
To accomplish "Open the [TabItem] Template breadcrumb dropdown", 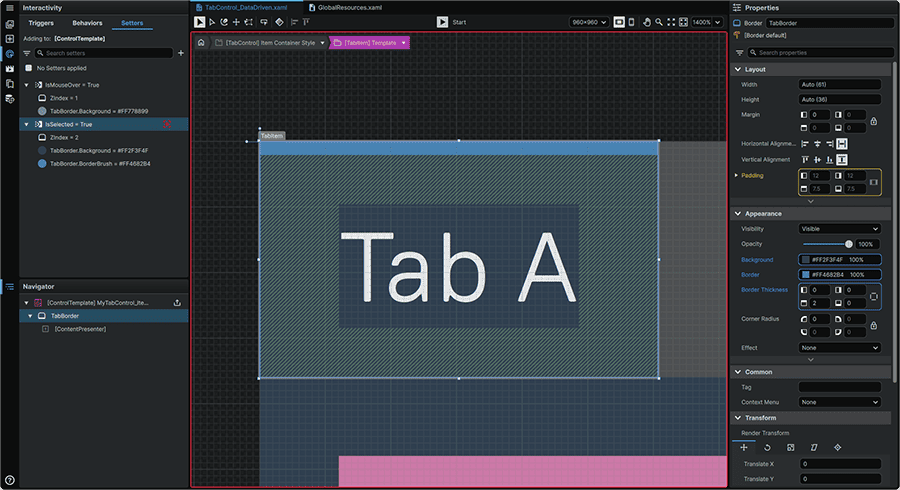I will [x=404, y=43].
